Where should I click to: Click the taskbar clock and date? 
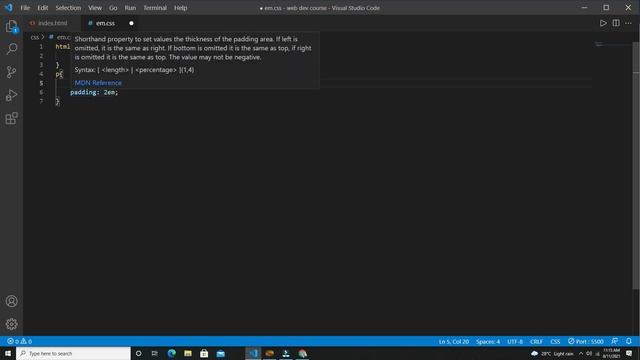click(x=611, y=353)
